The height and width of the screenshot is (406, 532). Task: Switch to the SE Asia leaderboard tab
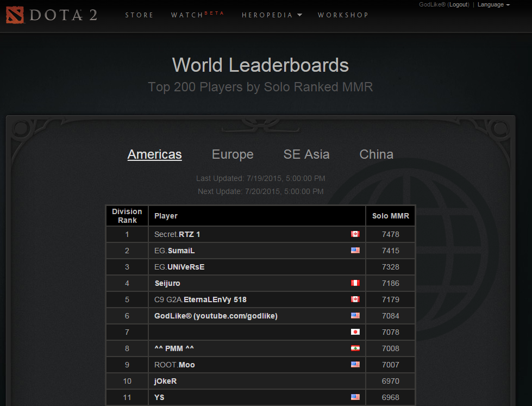click(x=306, y=154)
